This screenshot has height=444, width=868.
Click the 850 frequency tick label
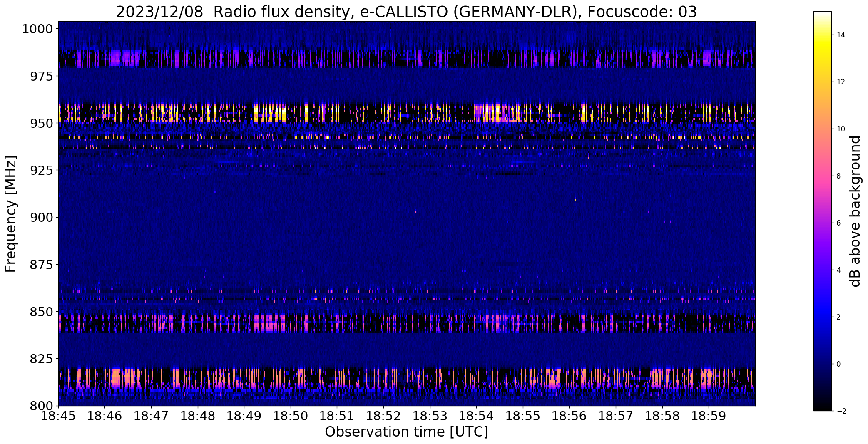41,311
